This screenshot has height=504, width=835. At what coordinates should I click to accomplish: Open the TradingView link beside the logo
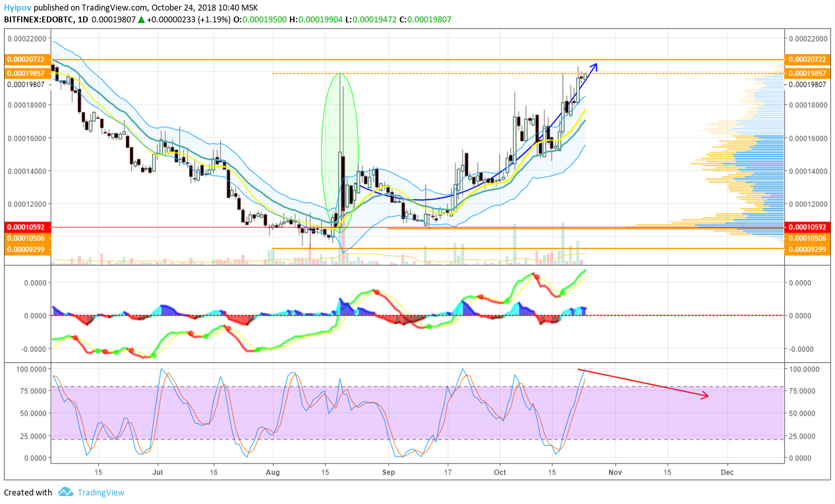pyautogui.click(x=101, y=492)
